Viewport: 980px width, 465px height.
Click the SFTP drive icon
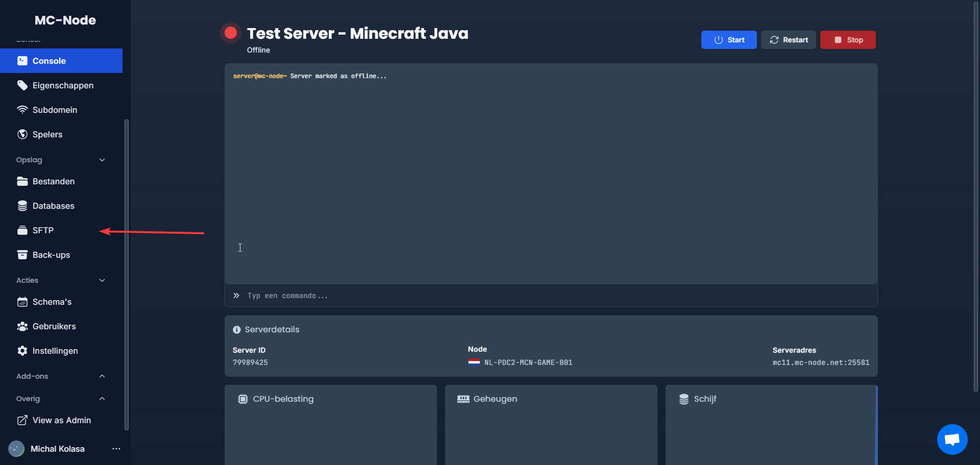[22, 230]
